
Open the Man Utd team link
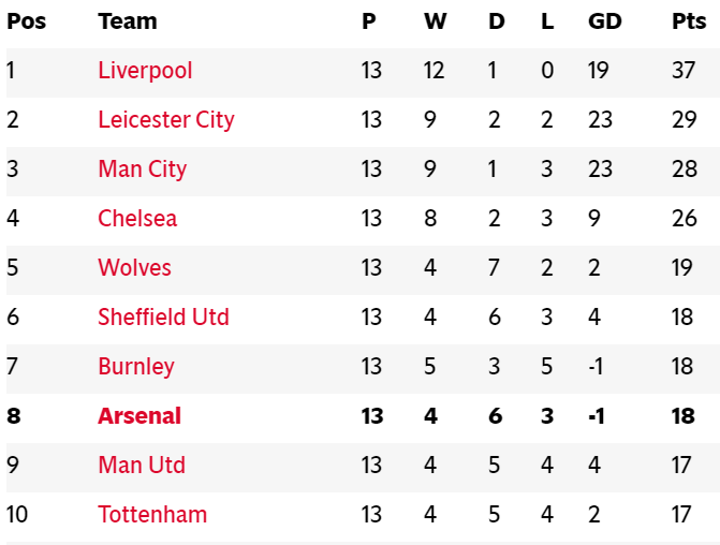coord(141,465)
